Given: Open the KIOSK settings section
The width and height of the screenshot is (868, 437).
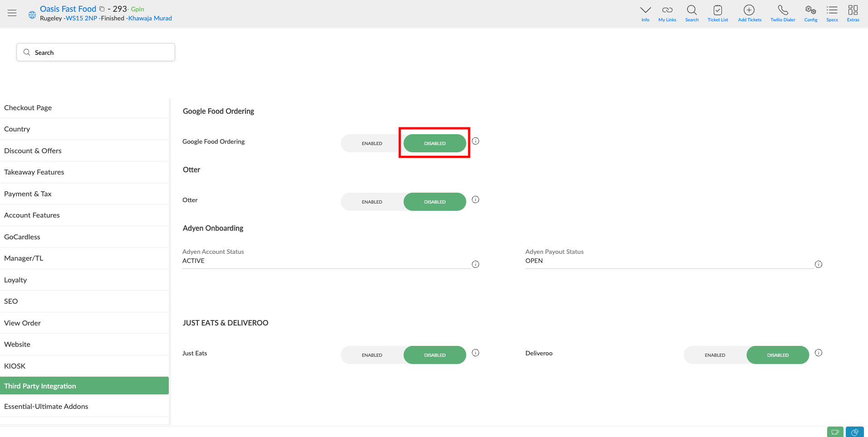Looking at the screenshot, I should tap(84, 366).
